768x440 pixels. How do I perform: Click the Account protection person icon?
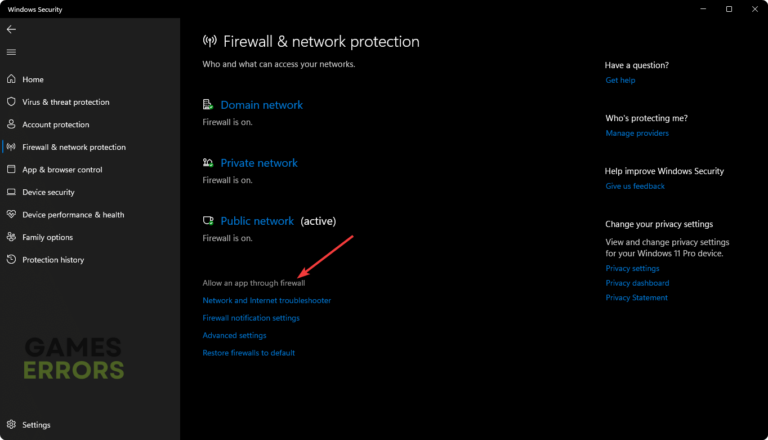tap(12, 125)
